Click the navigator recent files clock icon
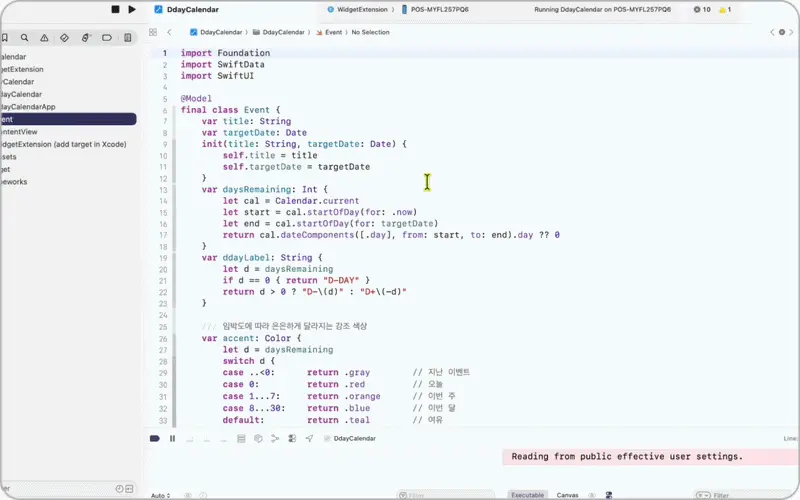 [119, 489]
